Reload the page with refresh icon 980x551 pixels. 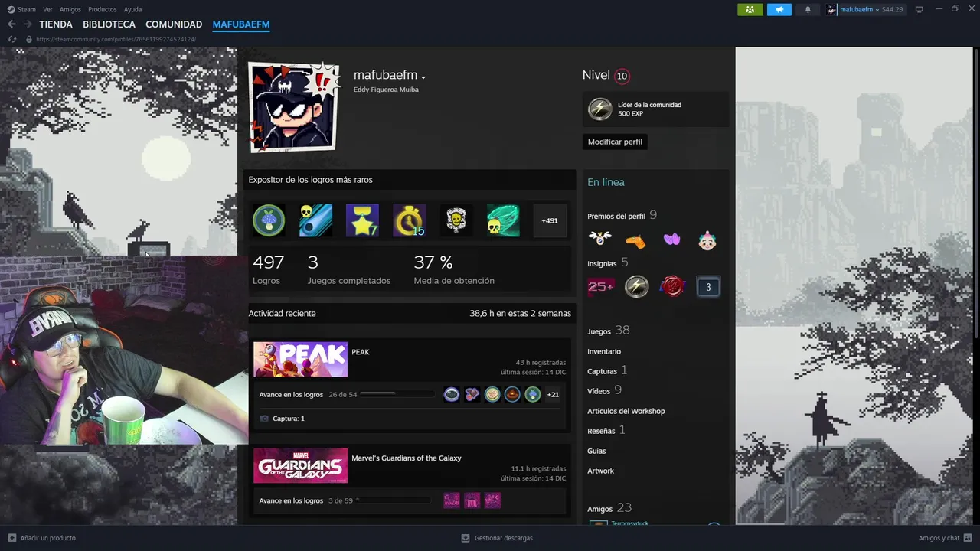[x=11, y=39]
